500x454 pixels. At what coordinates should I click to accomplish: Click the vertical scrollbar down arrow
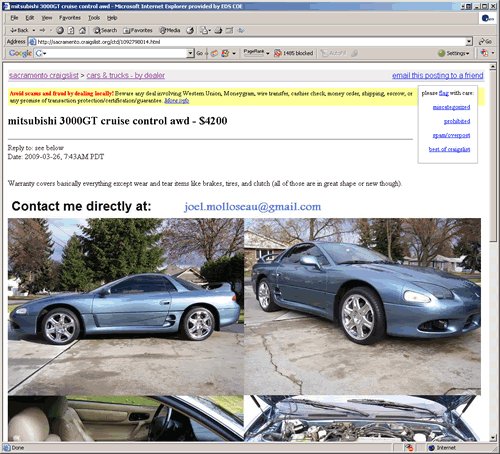click(493, 438)
